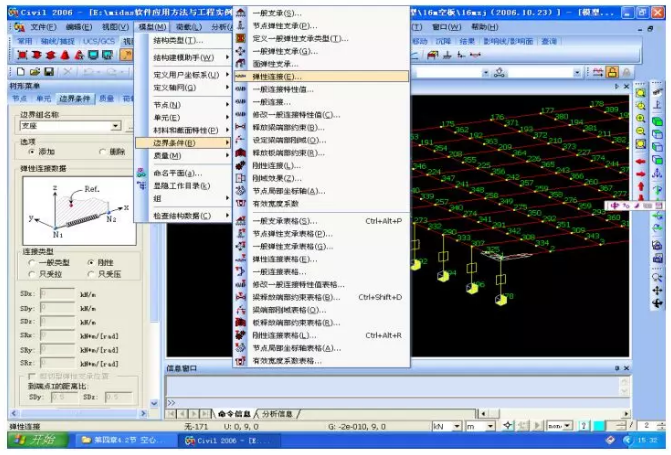Click the 开始 Start button
The image size is (671, 455).
point(38,440)
